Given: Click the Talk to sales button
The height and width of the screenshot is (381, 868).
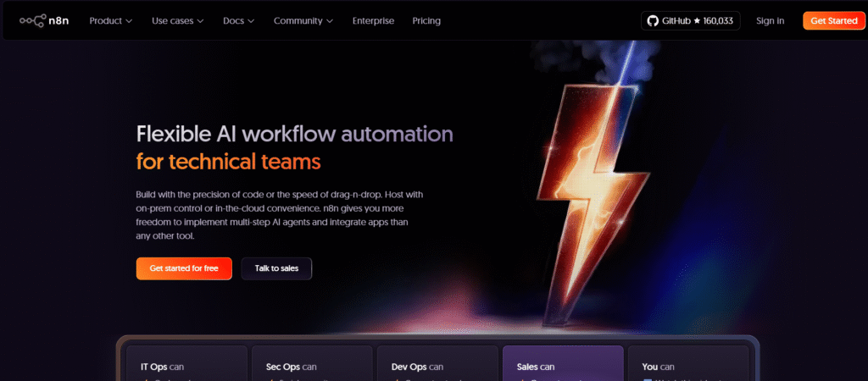Looking at the screenshot, I should coord(276,268).
